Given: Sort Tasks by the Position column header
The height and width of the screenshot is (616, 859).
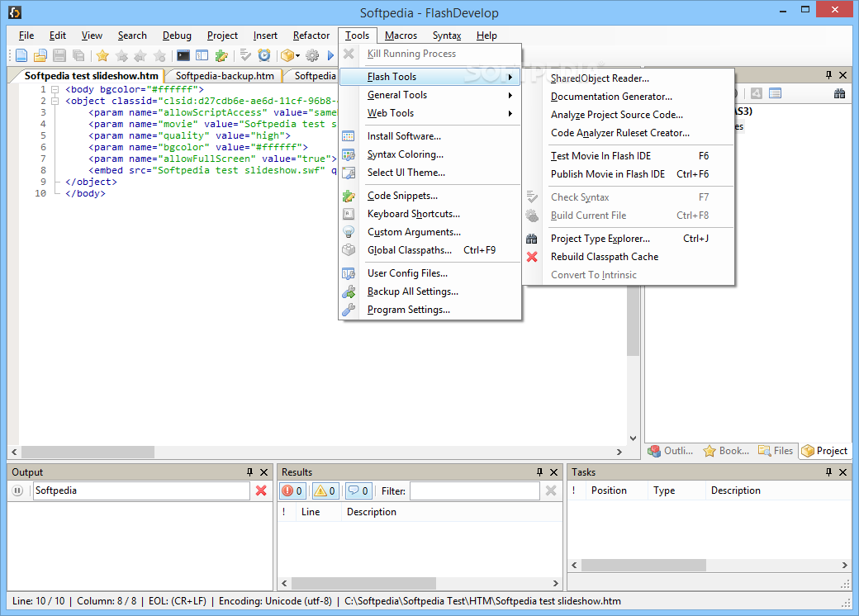Looking at the screenshot, I should click(616, 490).
